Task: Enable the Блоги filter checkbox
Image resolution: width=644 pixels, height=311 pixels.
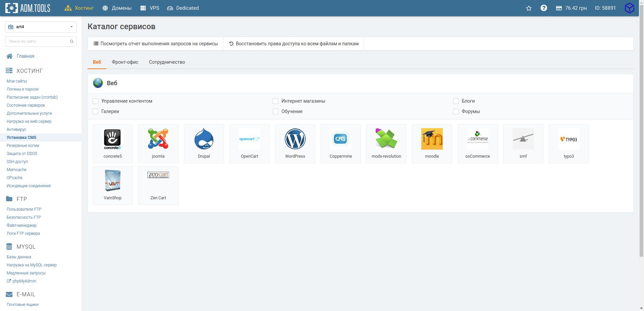Action: point(456,101)
